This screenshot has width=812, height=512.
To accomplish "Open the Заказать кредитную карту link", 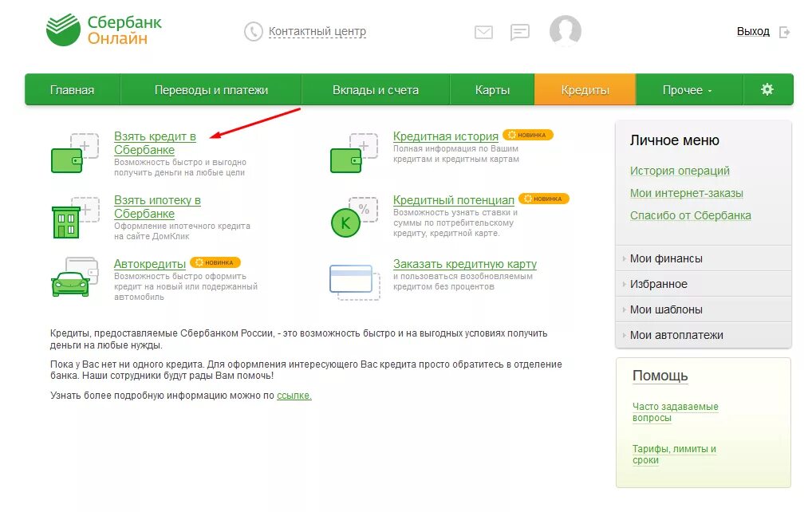I will pos(464,264).
